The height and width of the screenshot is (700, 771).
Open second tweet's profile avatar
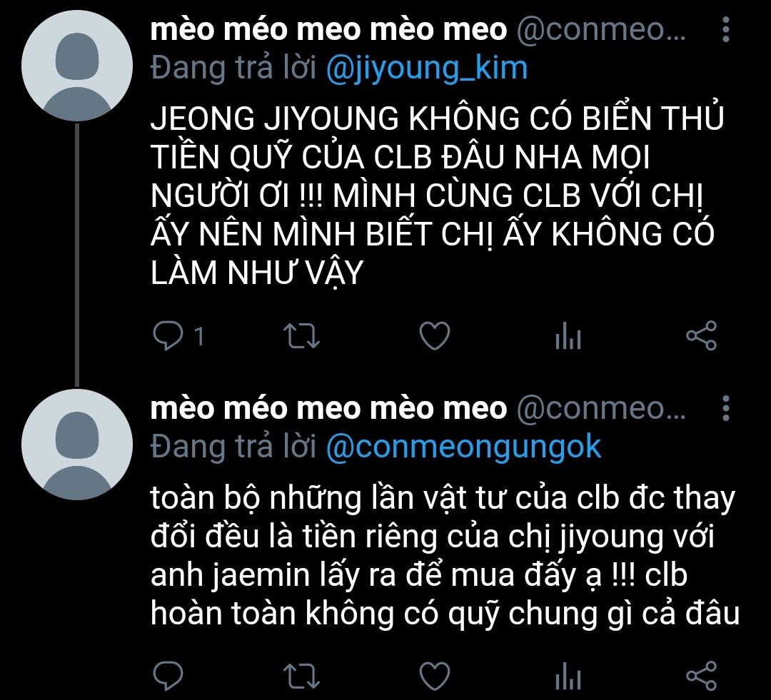coord(77,445)
